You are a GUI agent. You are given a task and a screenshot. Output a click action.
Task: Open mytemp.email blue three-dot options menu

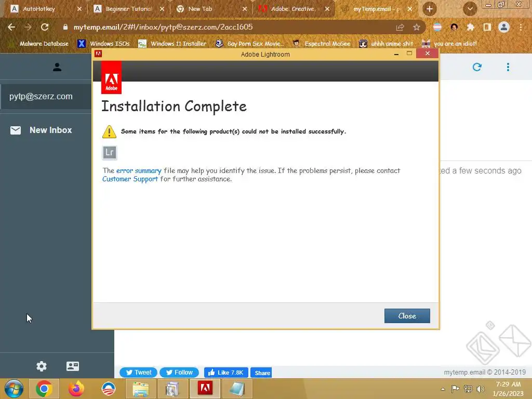point(508,67)
